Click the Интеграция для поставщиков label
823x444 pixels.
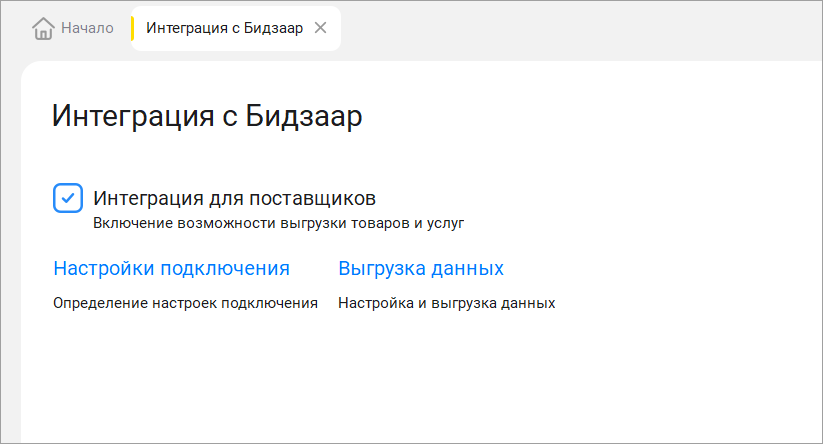(235, 198)
